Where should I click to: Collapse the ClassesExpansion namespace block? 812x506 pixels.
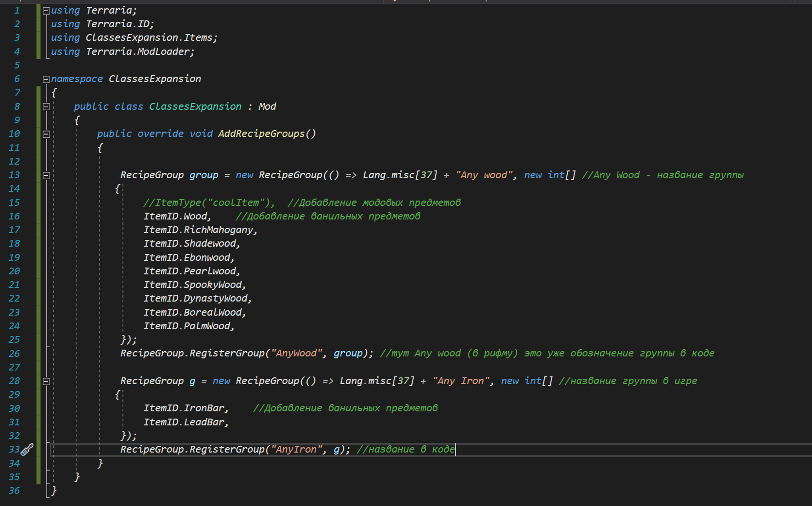tap(46, 79)
